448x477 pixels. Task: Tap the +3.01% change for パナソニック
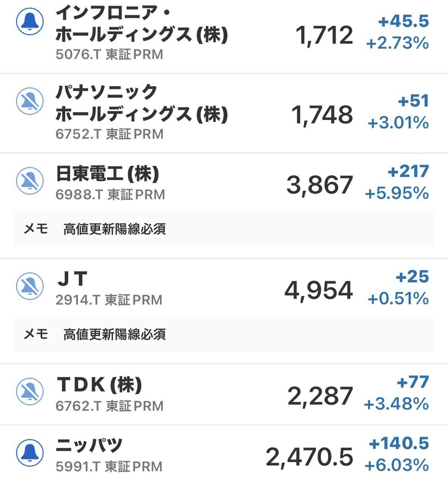pyautogui.click(x=398, y=123)
